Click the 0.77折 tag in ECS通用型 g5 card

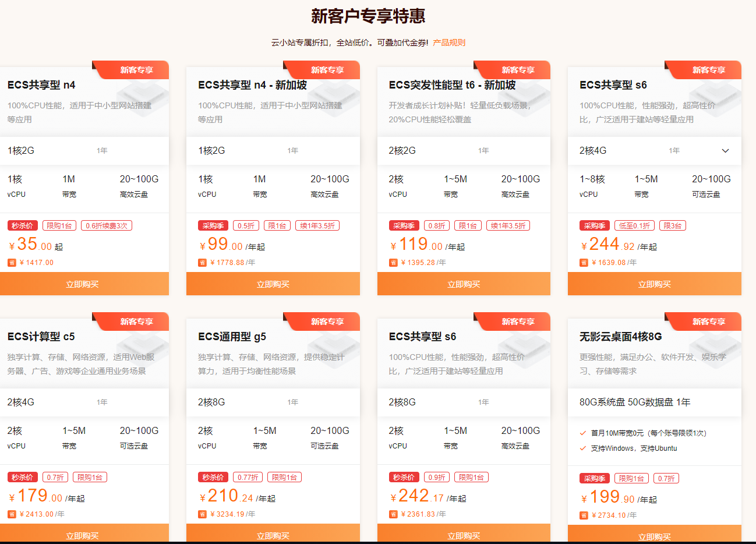(248, 477)
